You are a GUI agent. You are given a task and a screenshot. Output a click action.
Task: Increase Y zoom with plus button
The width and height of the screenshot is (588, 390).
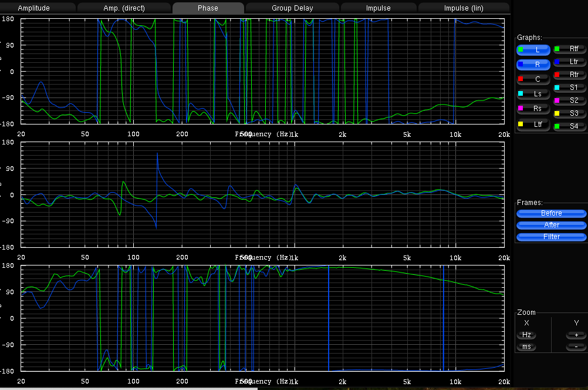[x=576, y=335]
